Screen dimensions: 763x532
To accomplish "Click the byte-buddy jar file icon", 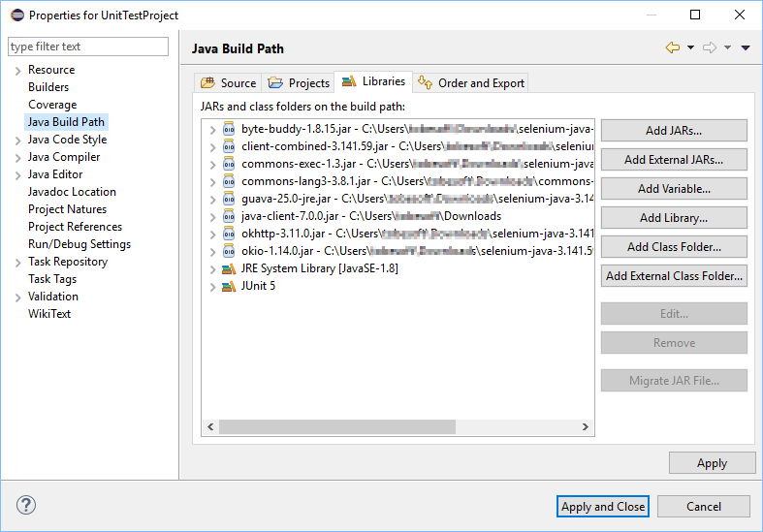I will (x=229, y=129).
